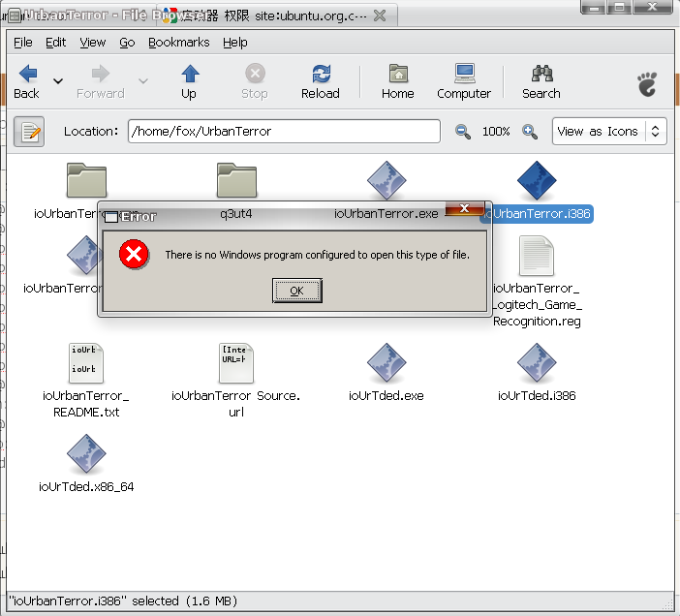Select the highlighted ioUrbanTerror.i386 icon
The height and width of the screenshot is (616, 680).
[537, 180]
